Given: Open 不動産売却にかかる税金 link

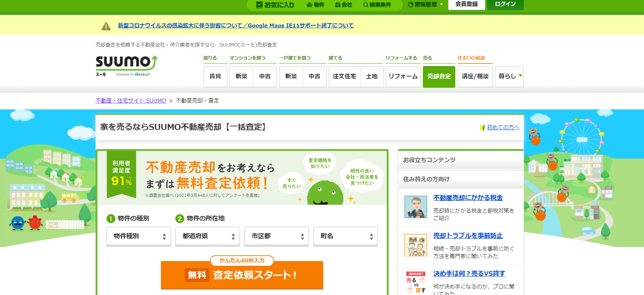Looking at the screenshot, I should [x=468, y=198].
